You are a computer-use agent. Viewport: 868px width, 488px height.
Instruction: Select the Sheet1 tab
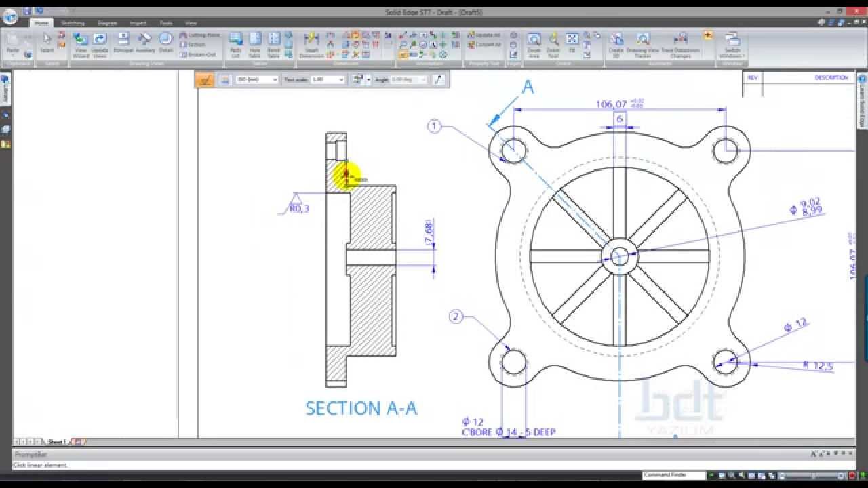[x=56, y=441]
